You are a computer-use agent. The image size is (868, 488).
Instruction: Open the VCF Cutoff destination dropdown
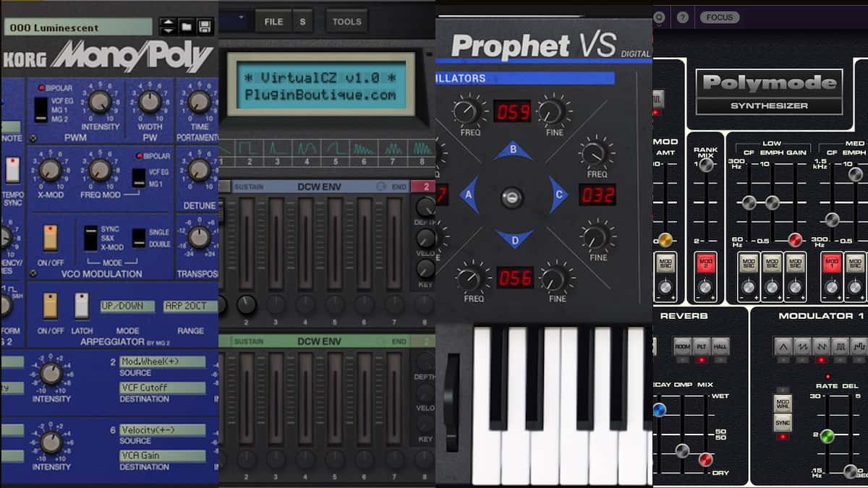pyautogui.click(x=162, y=388)
